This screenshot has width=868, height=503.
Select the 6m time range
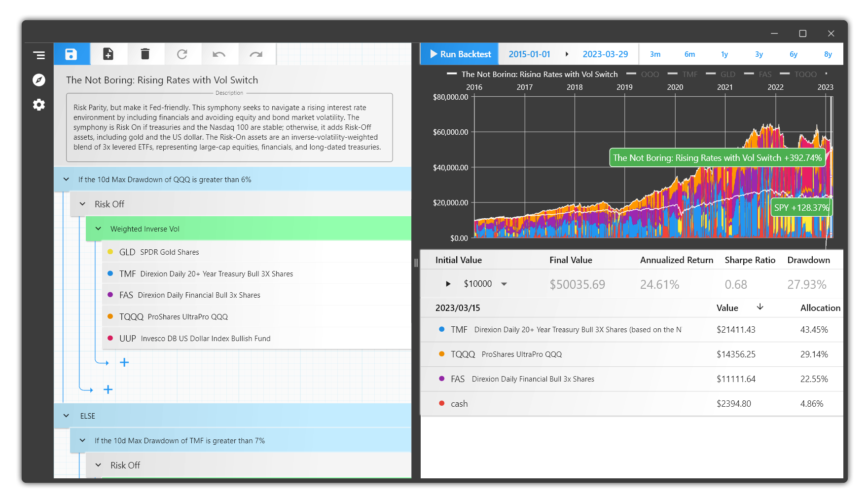pos(689,54)
